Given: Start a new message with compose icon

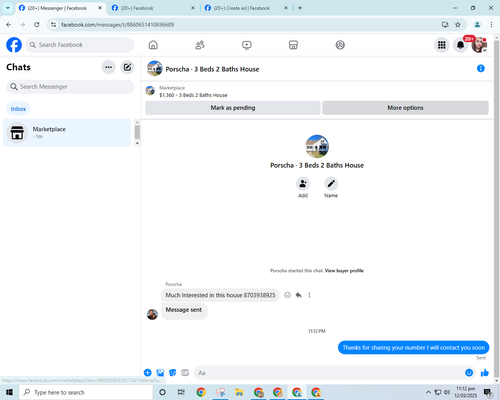Looking at the screenshot, I should pos(127,67).
